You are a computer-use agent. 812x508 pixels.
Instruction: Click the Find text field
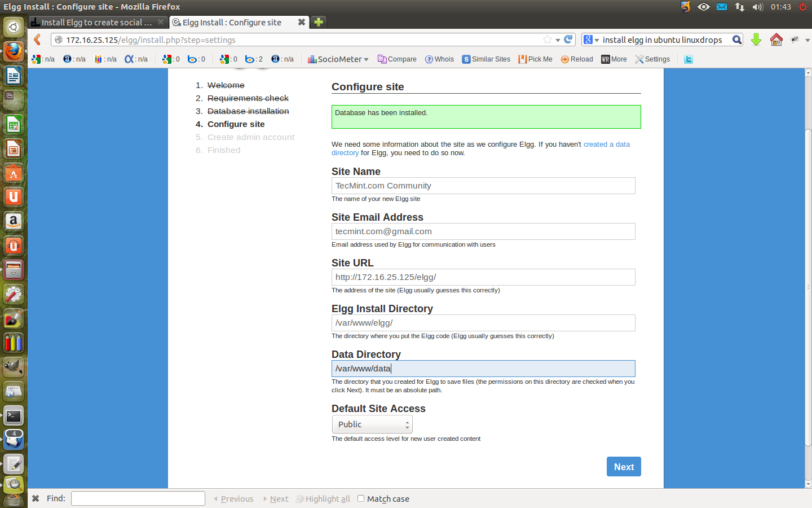(x=138, y=498)
